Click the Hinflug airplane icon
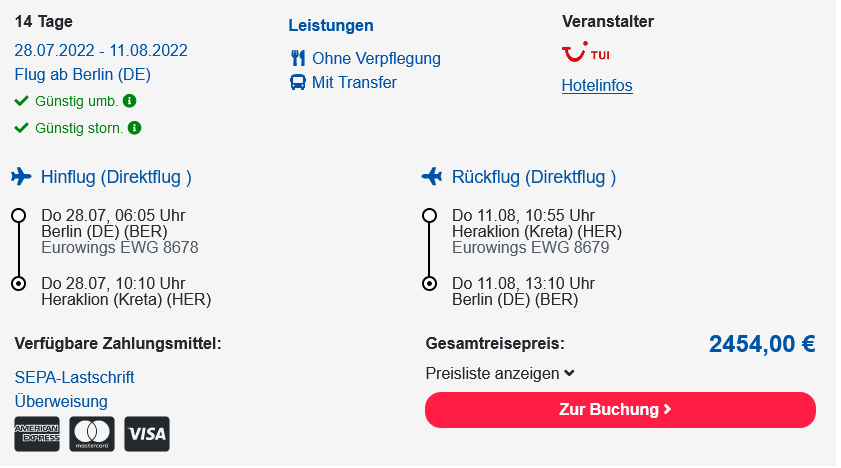 point(21,176)
